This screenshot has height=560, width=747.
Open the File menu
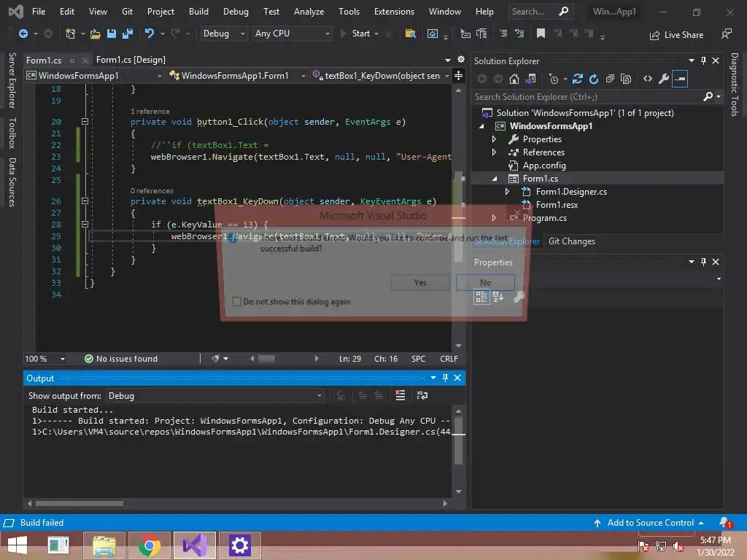[39, 12]
